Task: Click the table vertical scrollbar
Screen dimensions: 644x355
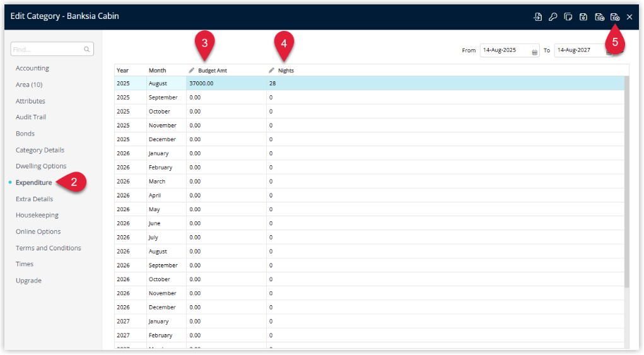Action: point(627,182)
